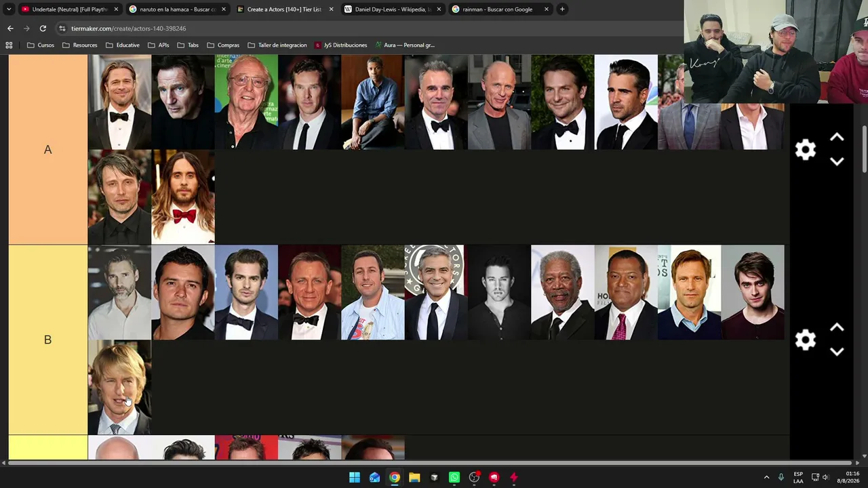Go back to previous page
Screen dimensions: 868x488
point(10,28)
